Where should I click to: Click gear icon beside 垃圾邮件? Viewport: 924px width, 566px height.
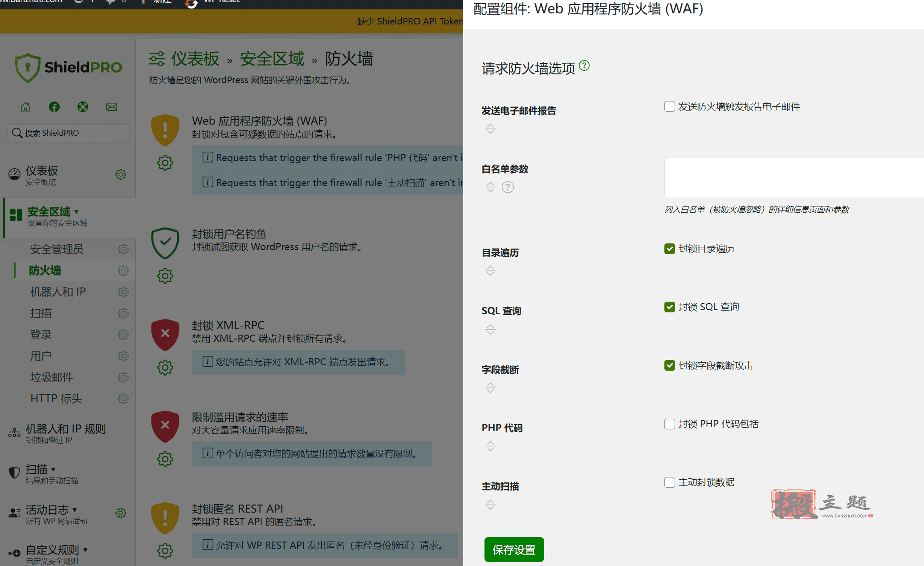[x=123, y=377]
